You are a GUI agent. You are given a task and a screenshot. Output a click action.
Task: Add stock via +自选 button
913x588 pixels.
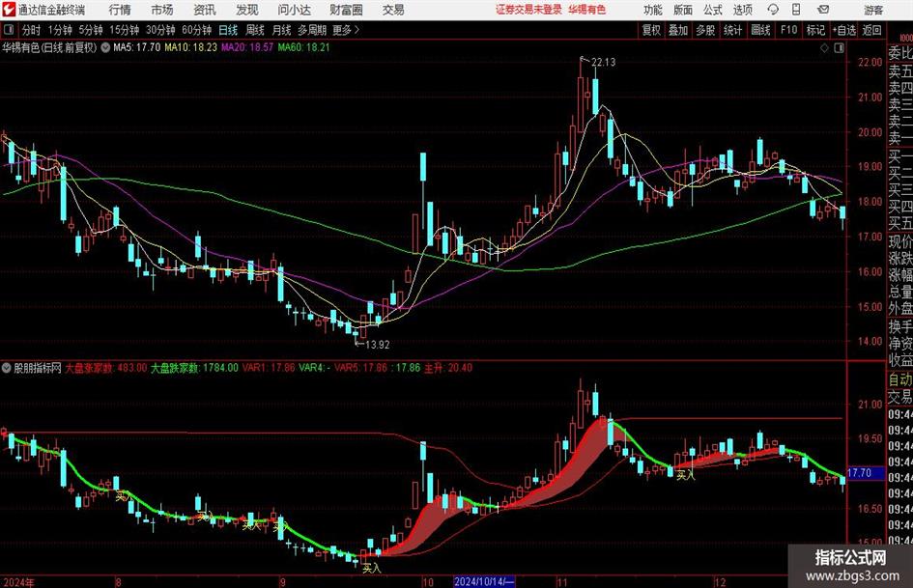point(843,30)
